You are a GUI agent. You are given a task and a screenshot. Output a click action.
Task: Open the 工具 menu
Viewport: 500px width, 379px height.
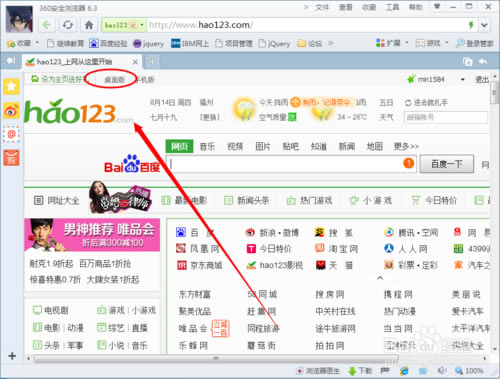pos(392,7)
